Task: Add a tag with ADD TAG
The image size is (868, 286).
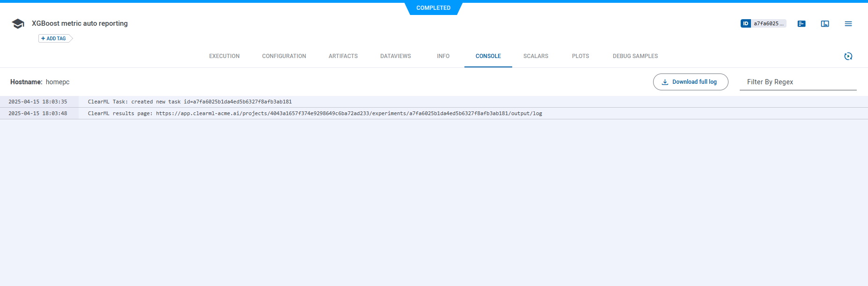Action: click(x=54, y=38)
